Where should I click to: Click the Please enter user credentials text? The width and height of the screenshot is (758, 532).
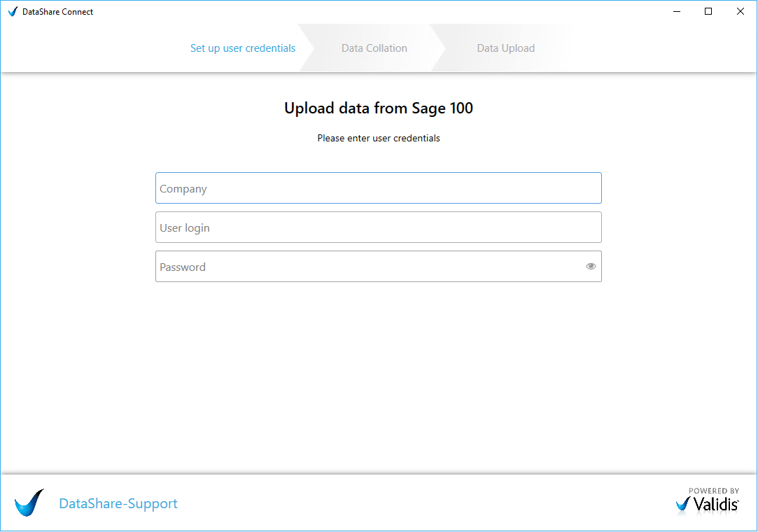[379, 139]
